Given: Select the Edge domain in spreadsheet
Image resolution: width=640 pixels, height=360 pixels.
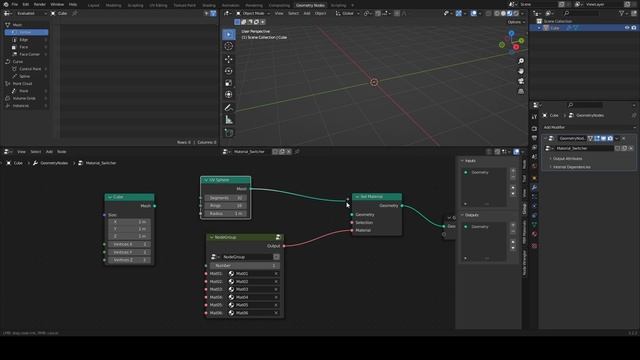Looking at the screenshot, I should (27, 40).
